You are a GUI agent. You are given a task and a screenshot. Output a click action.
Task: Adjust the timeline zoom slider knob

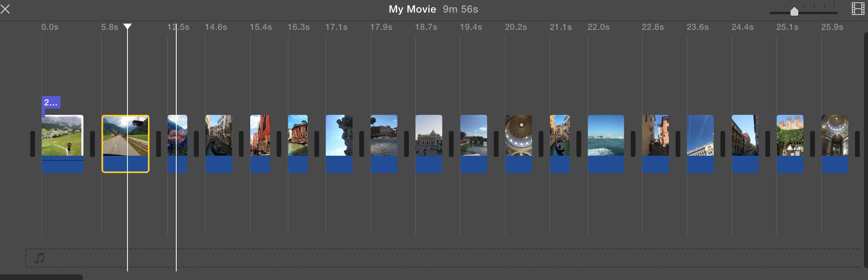[794, 11]
